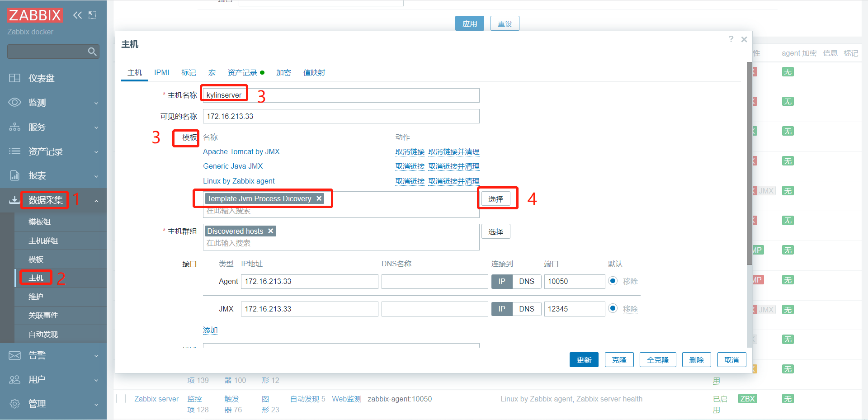The image size is (868, 420).
Task: Switch Agent interface connection to DNS
Action: [x=527, y=282]
